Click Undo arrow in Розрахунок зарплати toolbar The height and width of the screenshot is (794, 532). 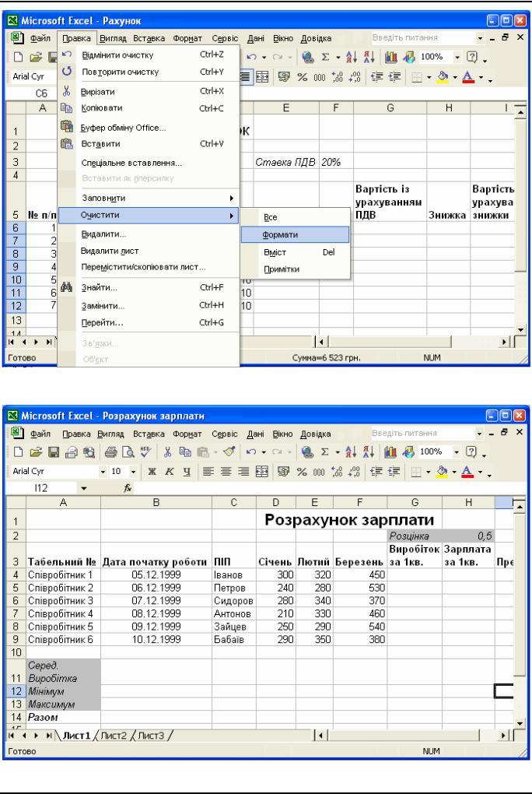(250, 451)
